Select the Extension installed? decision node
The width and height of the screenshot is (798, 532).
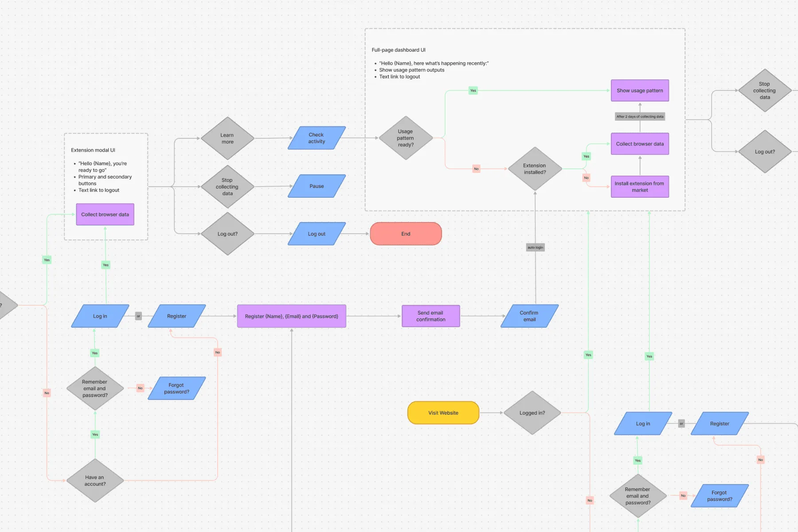pyautogui.click(x=535, y=169)
